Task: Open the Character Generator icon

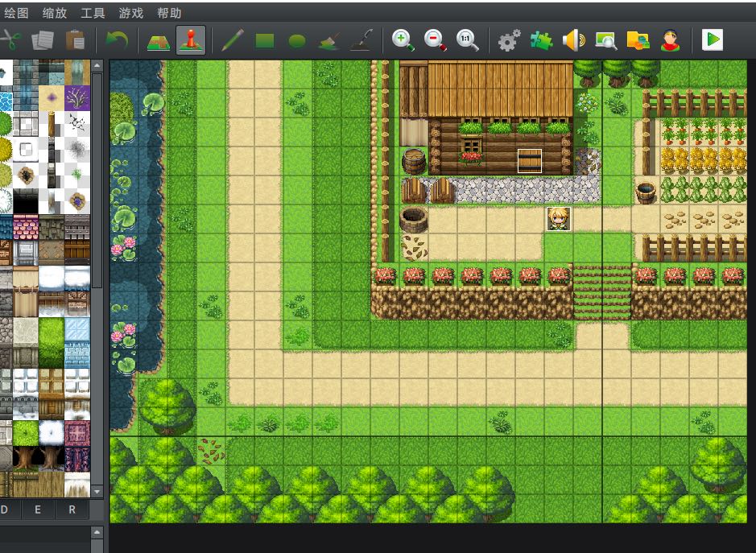Action: coord(671,40)
